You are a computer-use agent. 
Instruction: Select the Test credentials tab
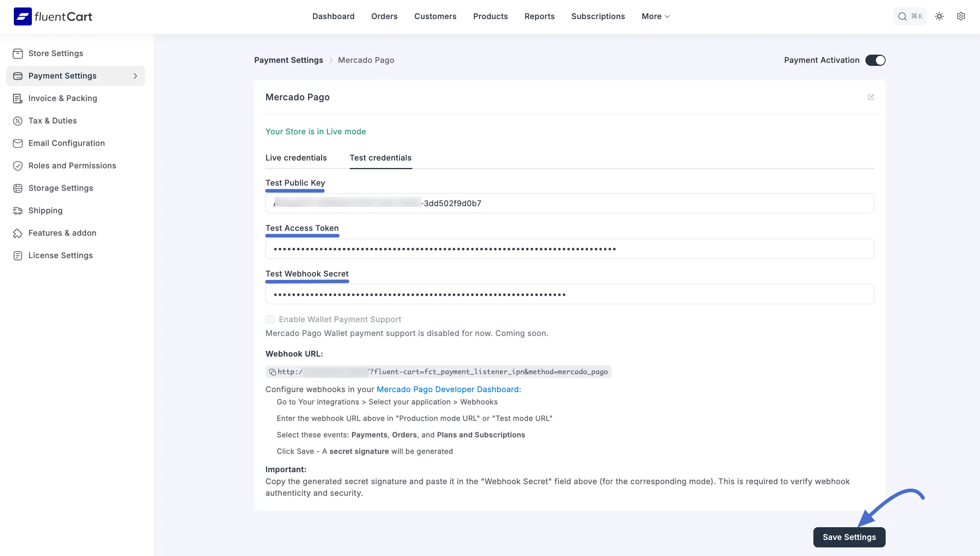(x=380, y=158)
